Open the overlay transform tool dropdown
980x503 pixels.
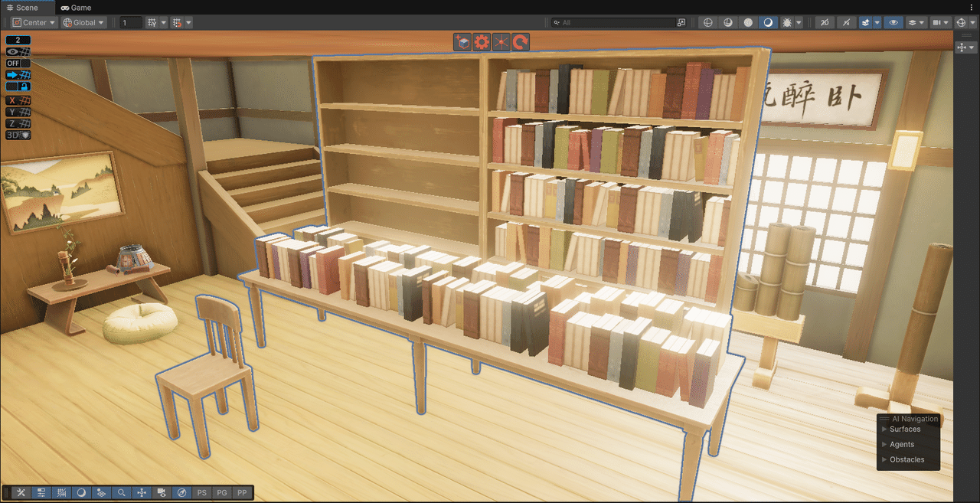pyautogui.click(x=966, y=47)
